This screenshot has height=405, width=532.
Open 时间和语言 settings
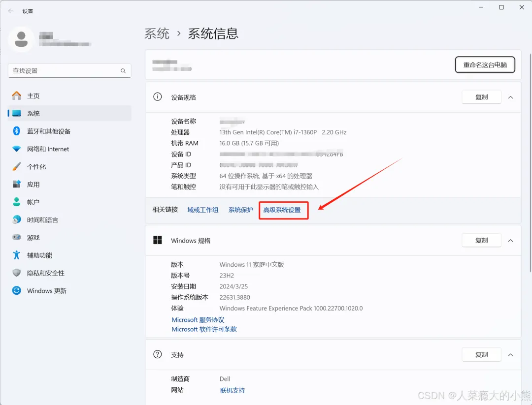(69, 219)
